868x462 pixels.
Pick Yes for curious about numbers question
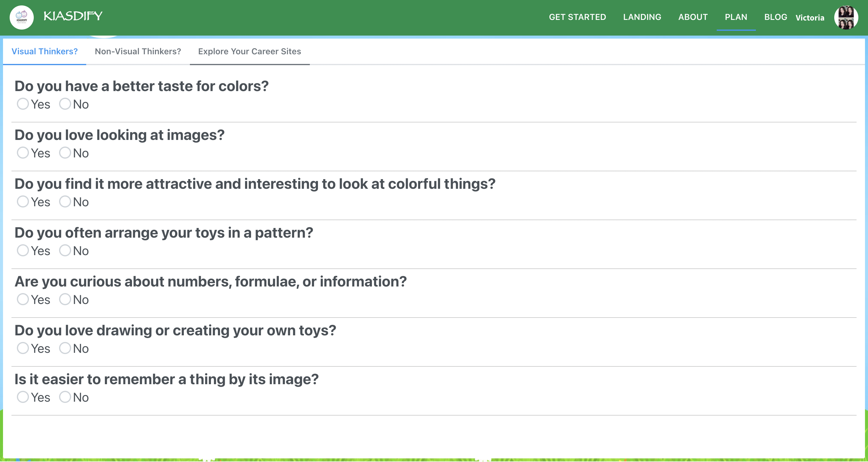pyautogui.click(x=23, y=299)
